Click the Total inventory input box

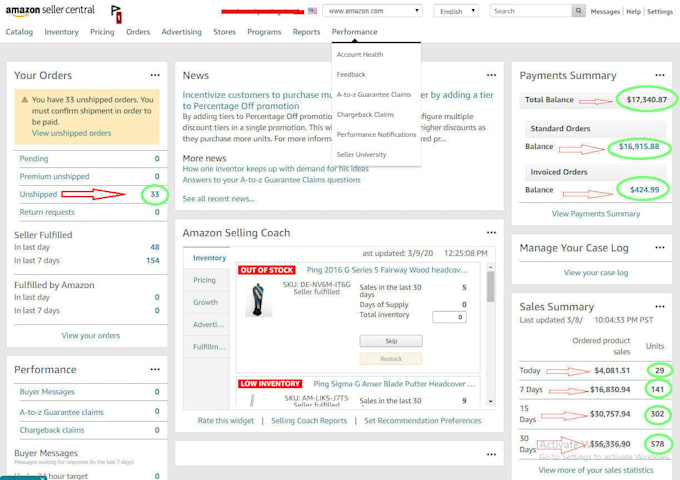point(449,317)
